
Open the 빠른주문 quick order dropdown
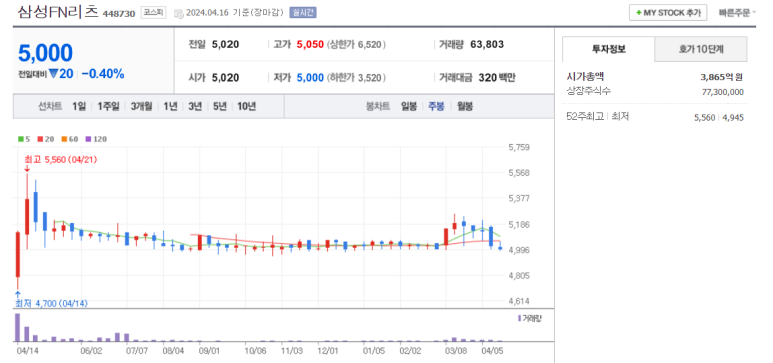click(x=737, y=13)
